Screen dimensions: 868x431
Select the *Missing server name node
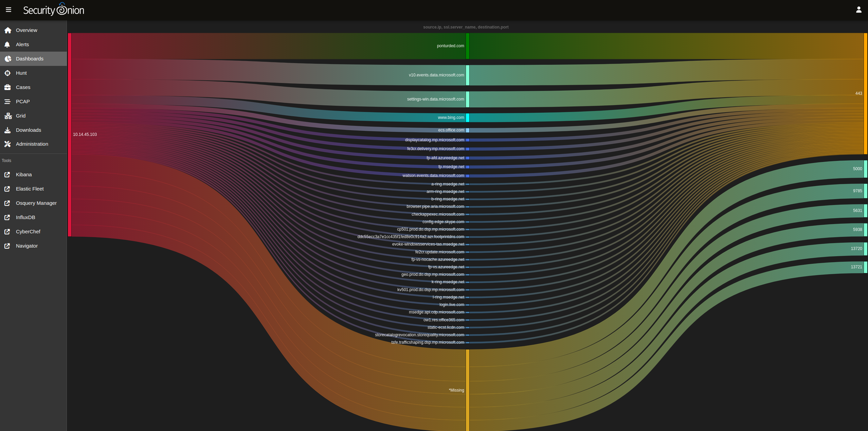[467, 390]
